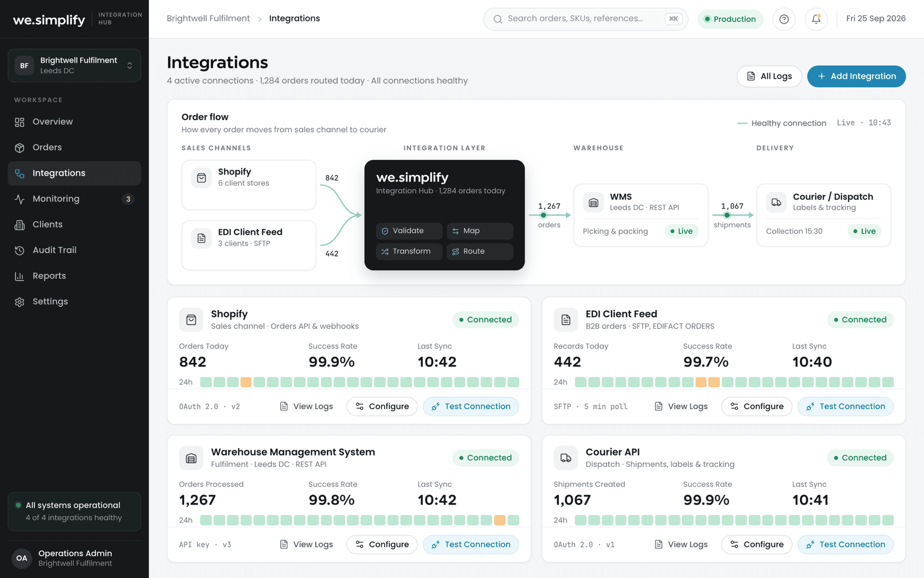
Task: Open Reports in the sidebar
Action: [x=74, y=276]
